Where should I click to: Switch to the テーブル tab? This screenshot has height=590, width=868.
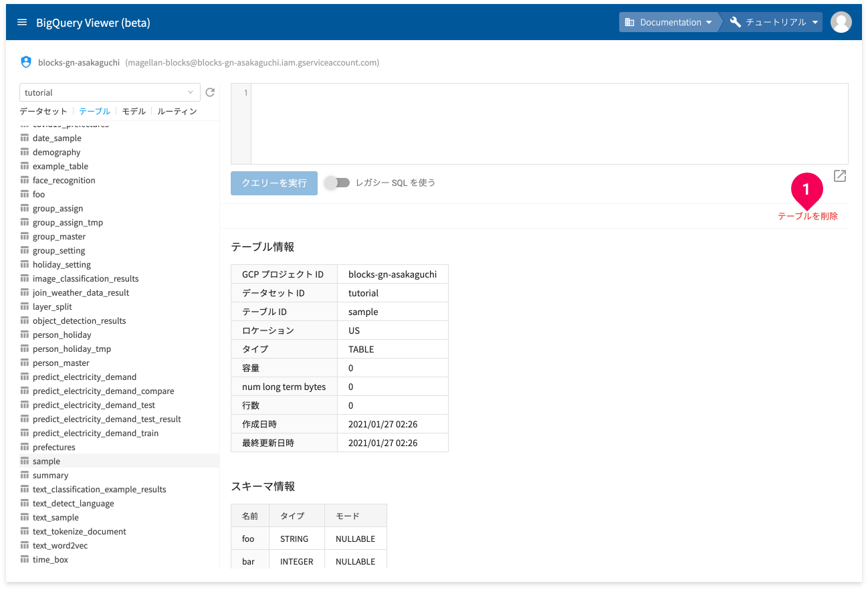tap(94, 111)
